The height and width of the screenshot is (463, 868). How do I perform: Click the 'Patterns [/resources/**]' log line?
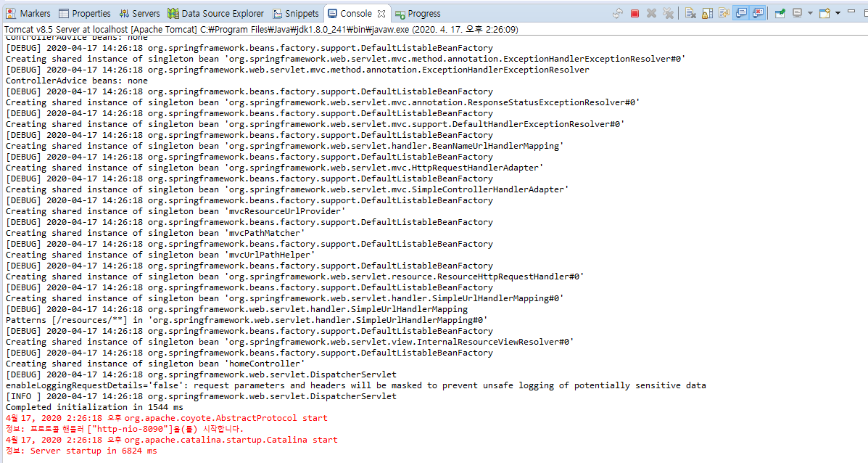tap(247, 320)
